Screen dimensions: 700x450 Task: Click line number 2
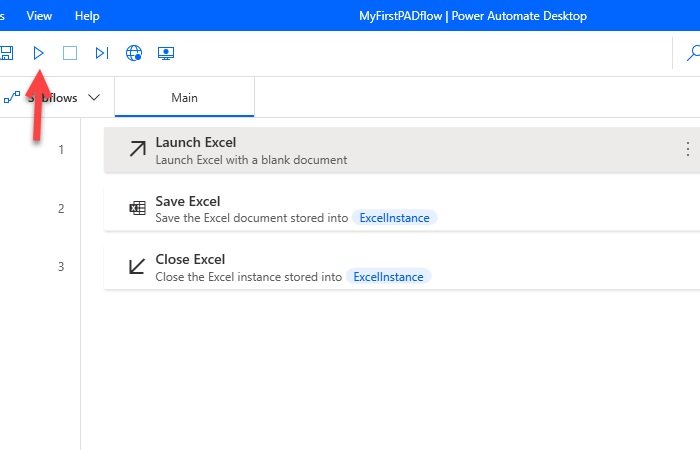click(x=61, y=208)
